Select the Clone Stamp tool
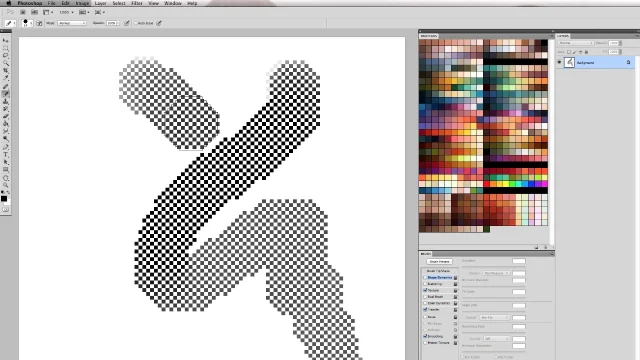640x360 pixels. coord(5,101)
